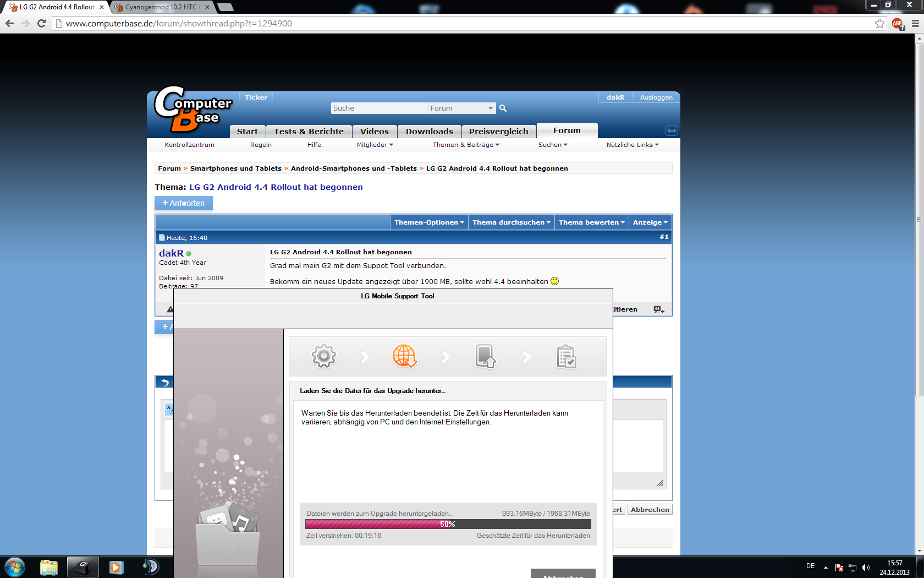
Task: Click the Ticker link
Action: (x=256, y=97)
